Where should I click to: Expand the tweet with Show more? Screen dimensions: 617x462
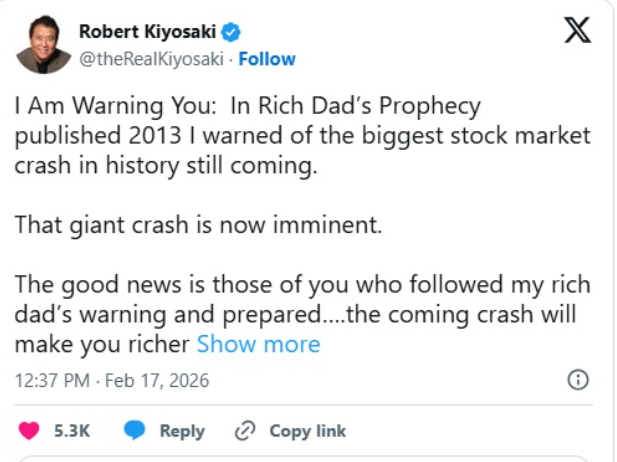[x=258, y=345]
